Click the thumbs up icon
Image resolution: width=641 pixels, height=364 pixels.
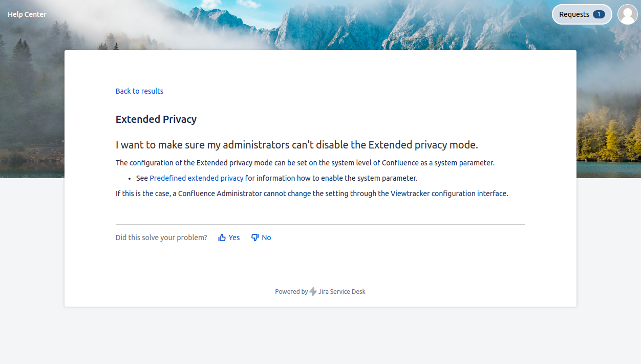(222, 238)
